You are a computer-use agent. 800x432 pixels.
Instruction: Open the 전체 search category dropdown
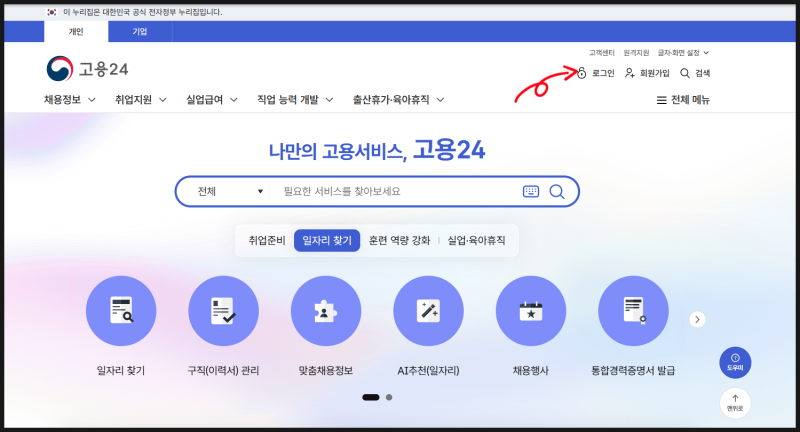pyautogui.click(x=230, y=191)
